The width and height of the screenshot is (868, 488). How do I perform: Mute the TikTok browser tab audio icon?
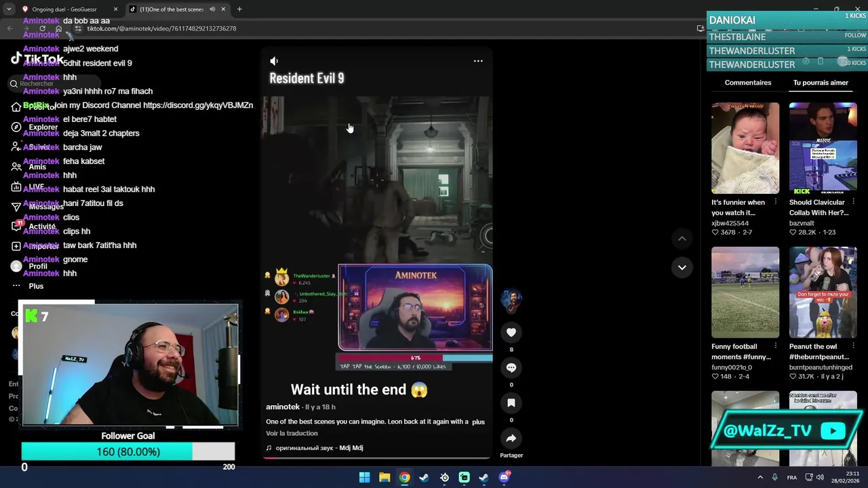(212, 9)
